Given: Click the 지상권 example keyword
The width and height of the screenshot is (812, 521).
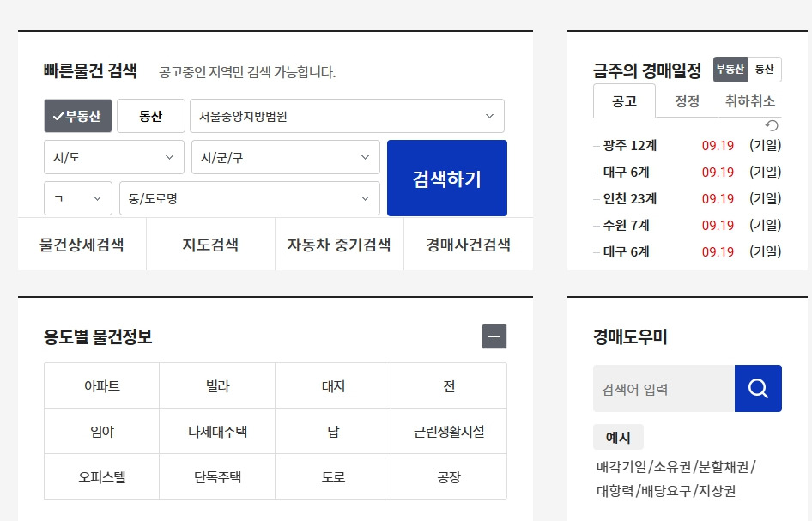Looking at the screenshot, I should [x=718, y=490].
